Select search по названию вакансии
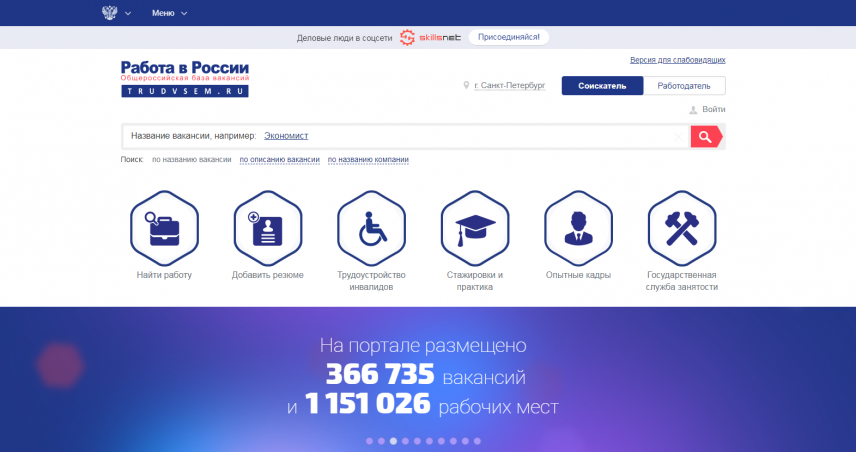 coord(192,159)
